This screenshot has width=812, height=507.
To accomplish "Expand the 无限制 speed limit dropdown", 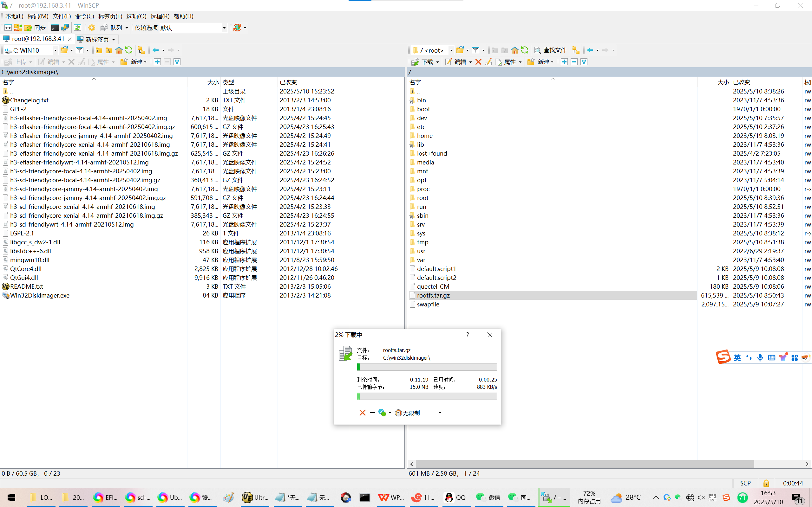I will 440,413.
